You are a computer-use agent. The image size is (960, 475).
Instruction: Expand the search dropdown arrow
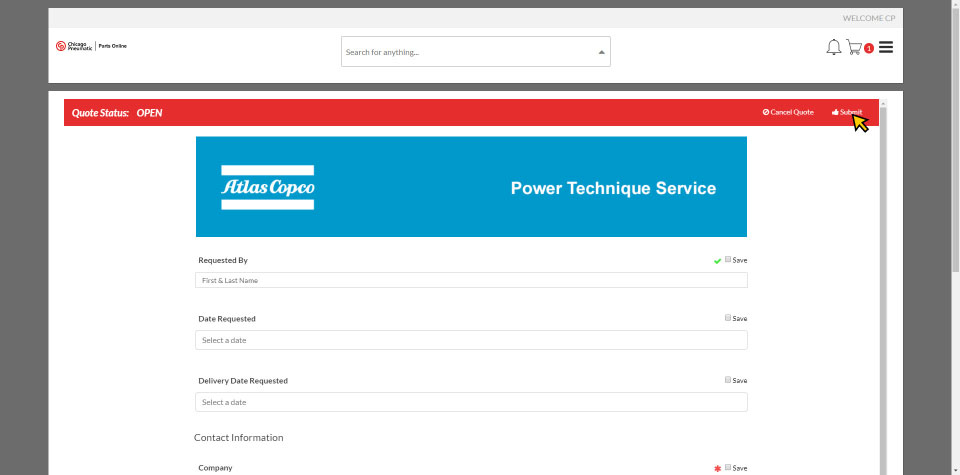pos(601,52)
